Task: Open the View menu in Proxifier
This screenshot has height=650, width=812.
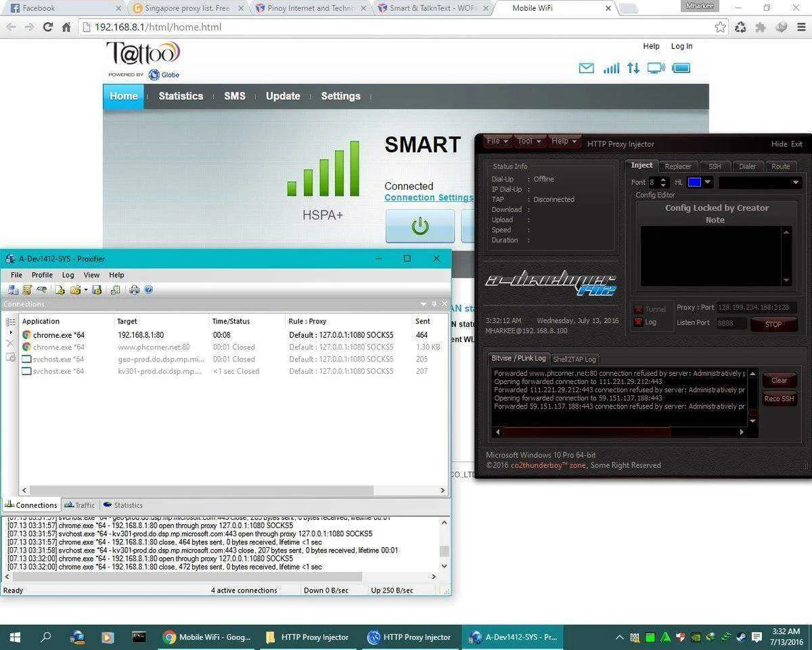Action: tap(91, 275)
